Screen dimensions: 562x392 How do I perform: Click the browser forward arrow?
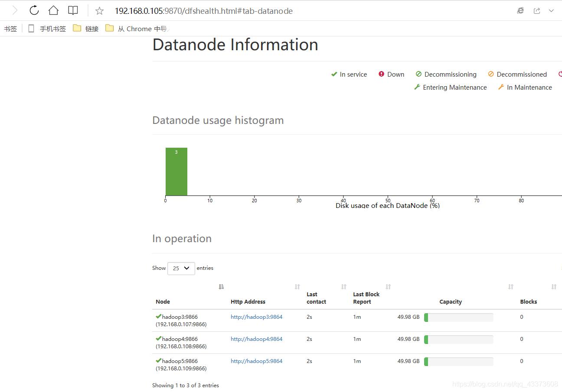coord(15,10)
